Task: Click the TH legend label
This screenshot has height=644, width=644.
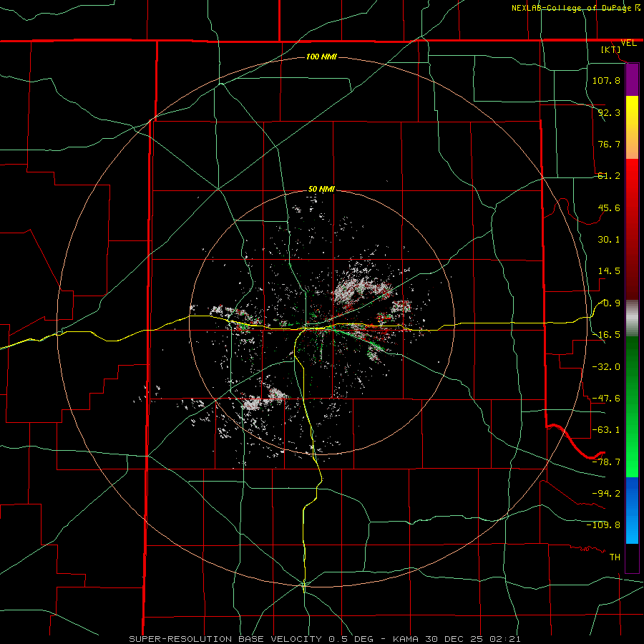Action: coord(615,557)
